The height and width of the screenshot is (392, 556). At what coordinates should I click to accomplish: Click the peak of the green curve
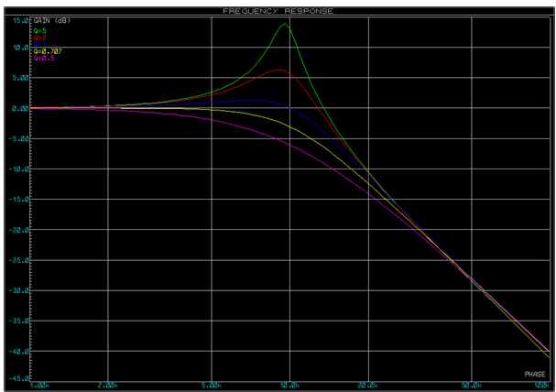coord(284,24)
